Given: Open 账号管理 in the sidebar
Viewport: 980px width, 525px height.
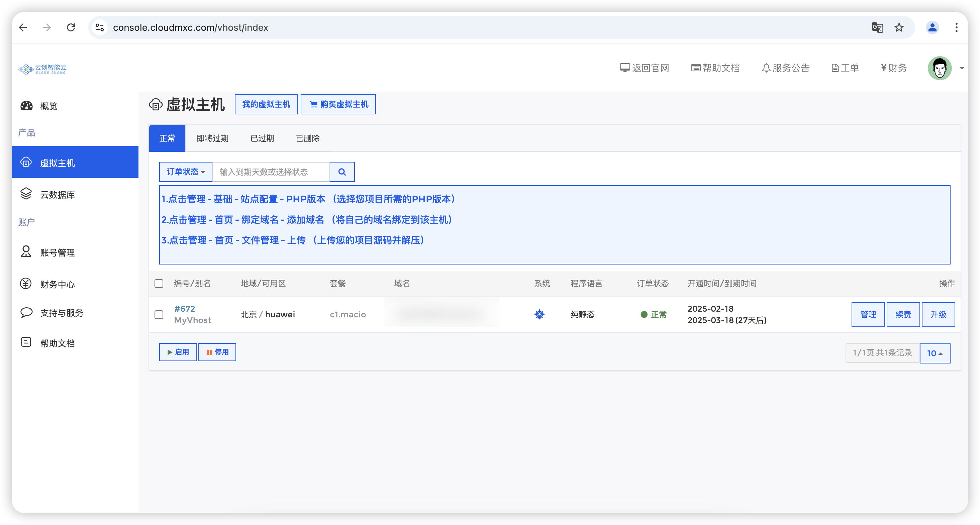Looking at the screenshot, I should pyautogui.click(x=75, y=252).
